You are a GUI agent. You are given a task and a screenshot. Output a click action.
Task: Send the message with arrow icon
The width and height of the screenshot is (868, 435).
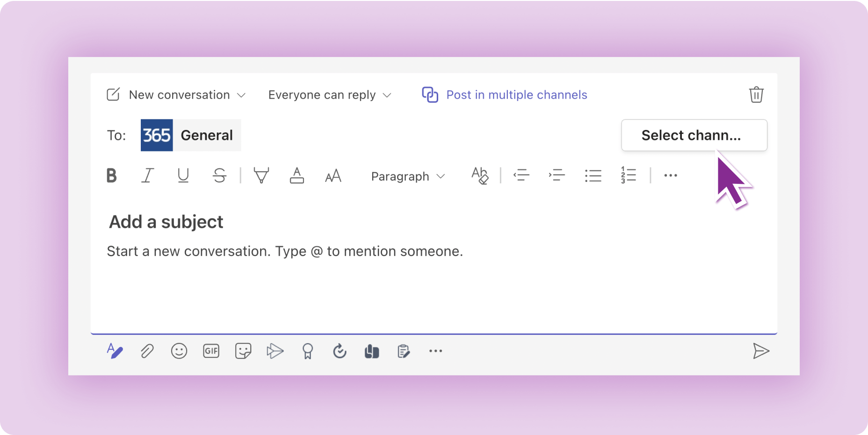point(761,351)
